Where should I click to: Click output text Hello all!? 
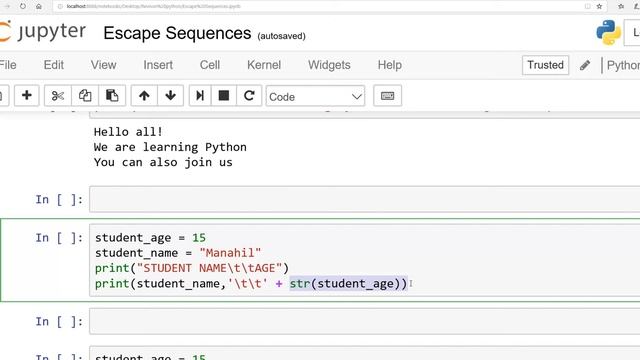(x=128, y=132)
